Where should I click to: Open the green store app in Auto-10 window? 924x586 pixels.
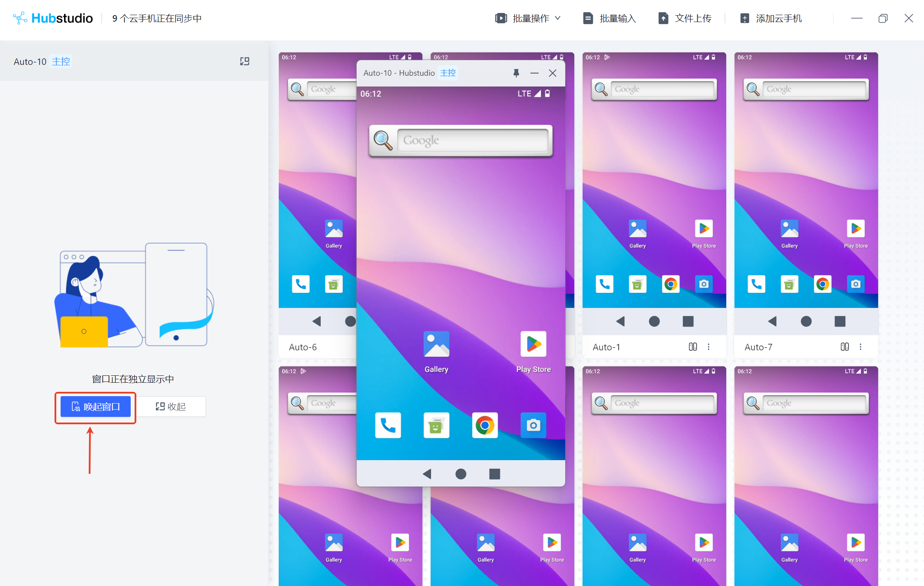click(436, 425)
